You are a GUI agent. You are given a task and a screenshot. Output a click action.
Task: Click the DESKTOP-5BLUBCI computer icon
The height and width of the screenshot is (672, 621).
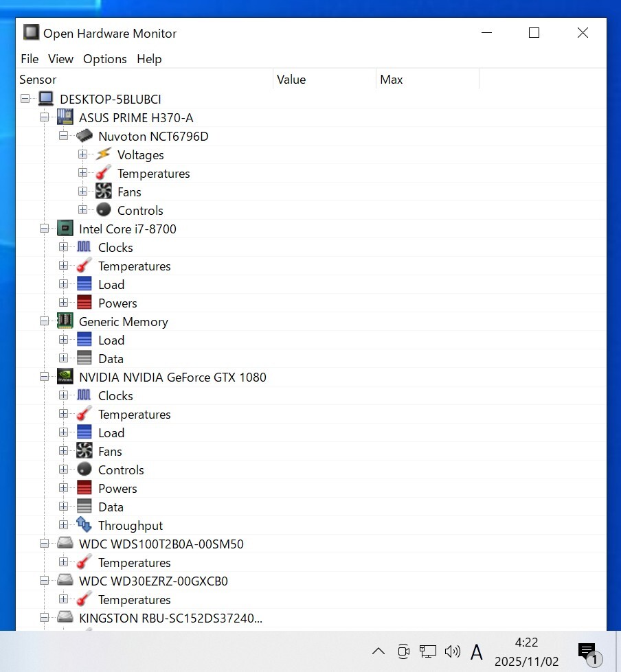[x=46, y=99]
